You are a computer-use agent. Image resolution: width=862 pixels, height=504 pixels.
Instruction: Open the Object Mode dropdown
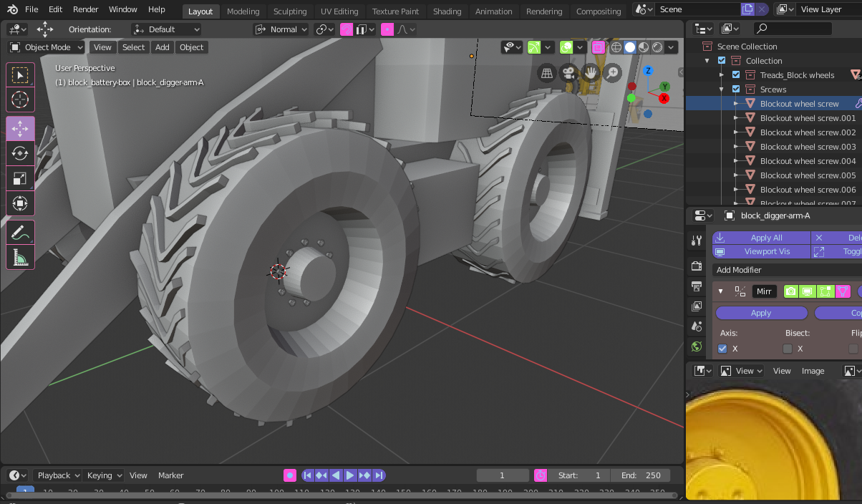pyautogui.click(x=46, y=47)
